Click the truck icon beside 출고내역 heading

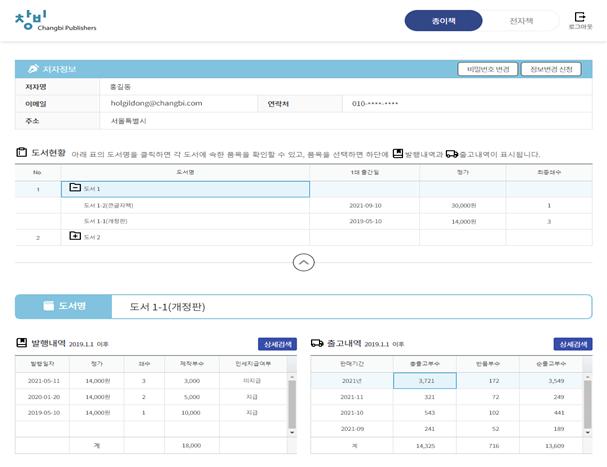[x=317, y=343]
